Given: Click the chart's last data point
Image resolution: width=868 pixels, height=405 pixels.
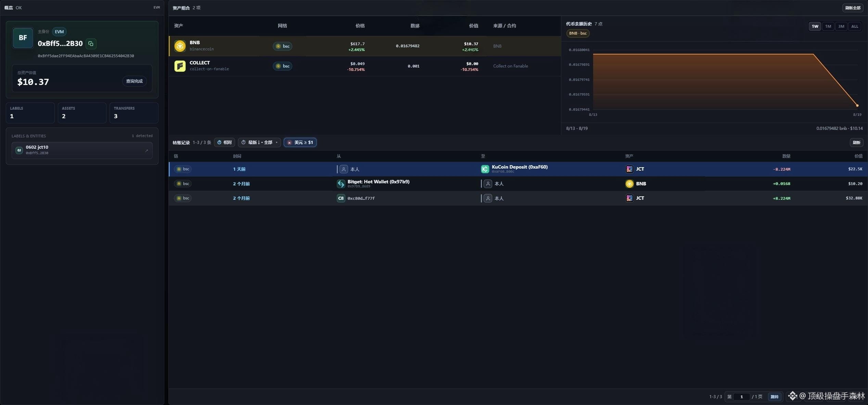Looking at the screenshot, I should click(x=857, y=106).
